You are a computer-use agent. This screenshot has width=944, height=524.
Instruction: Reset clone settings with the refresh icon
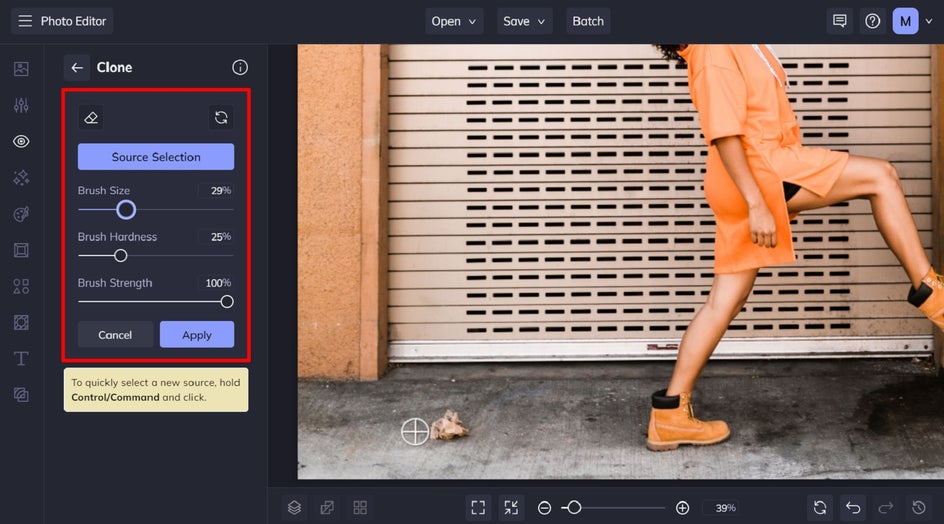221,117
